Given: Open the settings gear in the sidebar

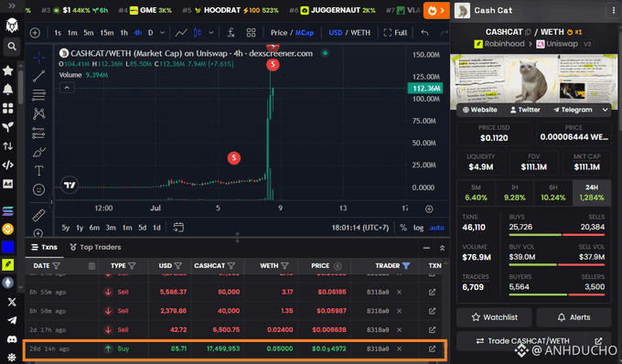Looking at the screenshot, I should [12, 358].
